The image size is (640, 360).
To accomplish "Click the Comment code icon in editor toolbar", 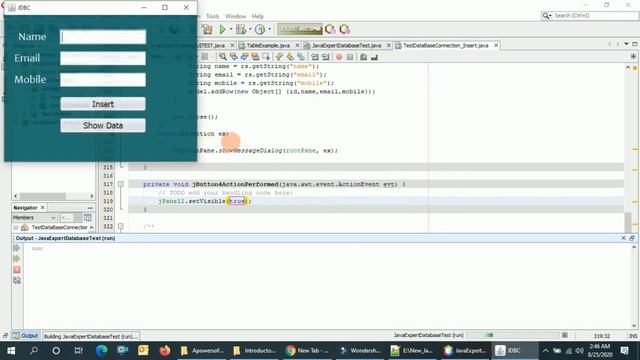I will pos(363,57).
